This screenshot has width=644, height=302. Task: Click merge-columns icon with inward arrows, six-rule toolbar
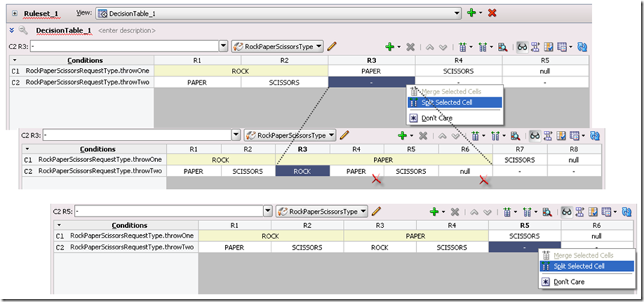[x=507, y=211]
